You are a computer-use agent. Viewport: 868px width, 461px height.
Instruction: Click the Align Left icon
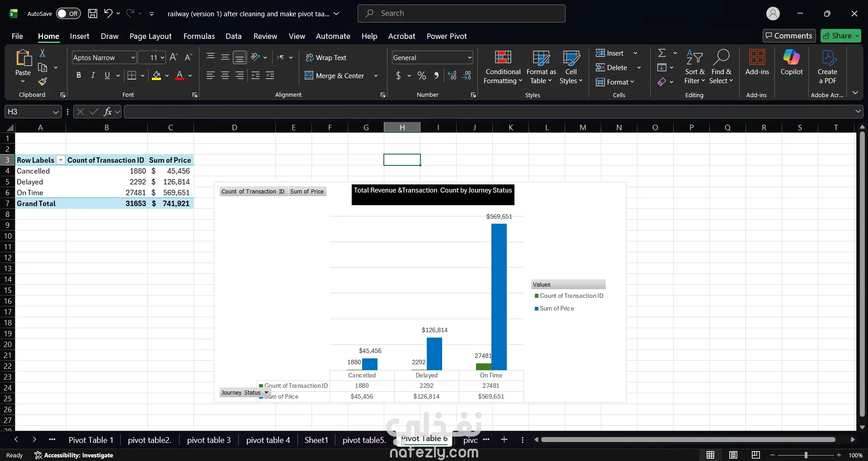pos(210,75)
